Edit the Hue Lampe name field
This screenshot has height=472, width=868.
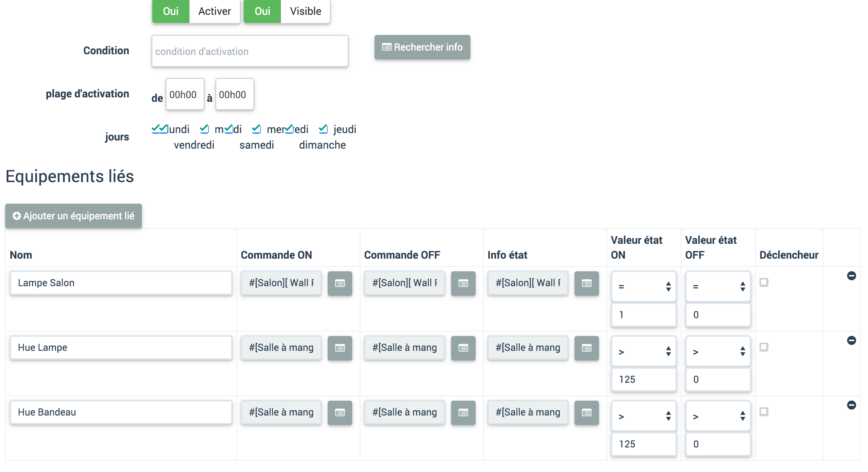[x=121, y=348]
